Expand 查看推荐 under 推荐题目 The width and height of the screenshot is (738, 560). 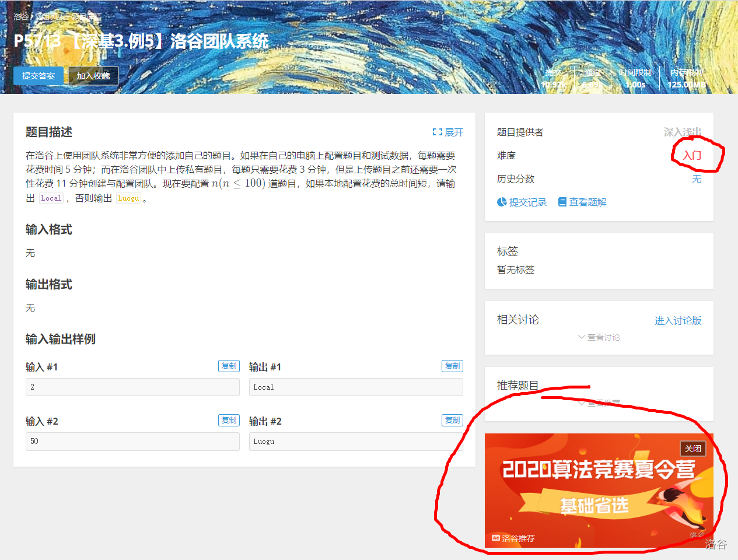click(x=599, y=403)
